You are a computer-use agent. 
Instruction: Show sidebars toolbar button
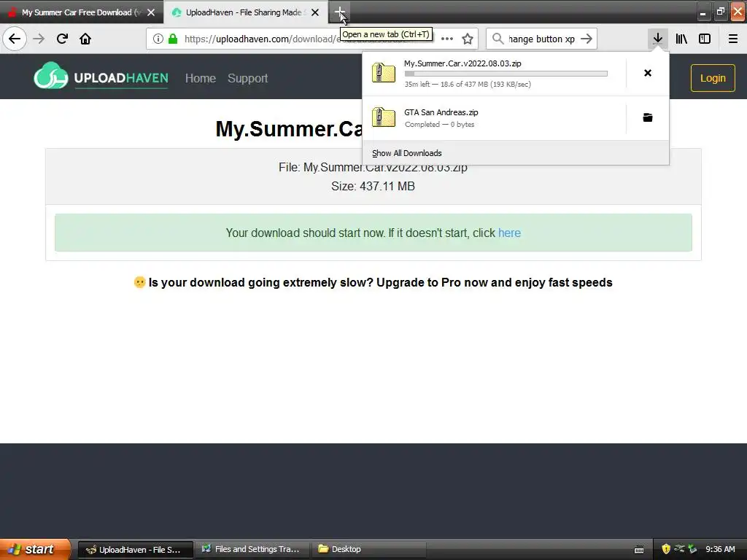(x=705, y=39)
